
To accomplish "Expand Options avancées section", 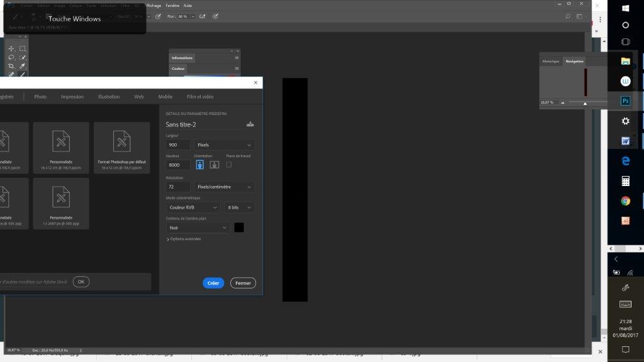I will coord(184,239).
